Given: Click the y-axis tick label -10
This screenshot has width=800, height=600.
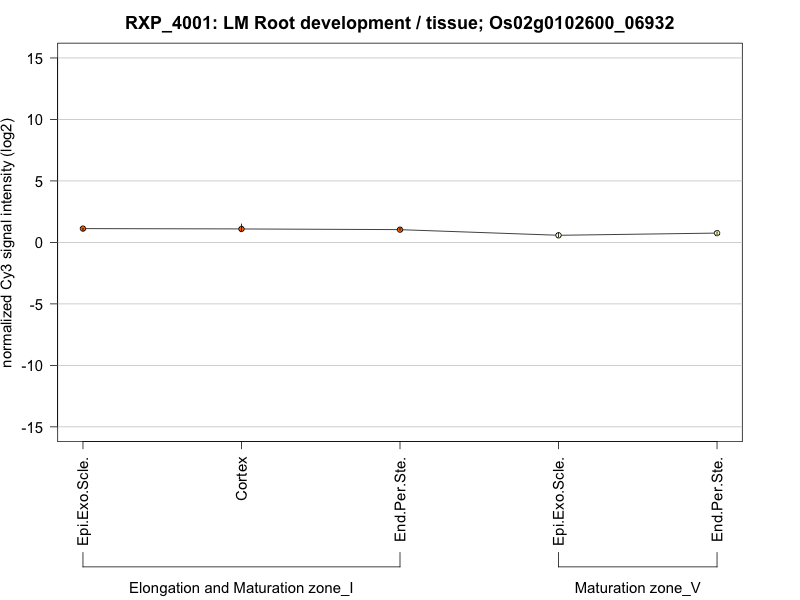Looking at the screenshot, I should click(x=32, y=365).
